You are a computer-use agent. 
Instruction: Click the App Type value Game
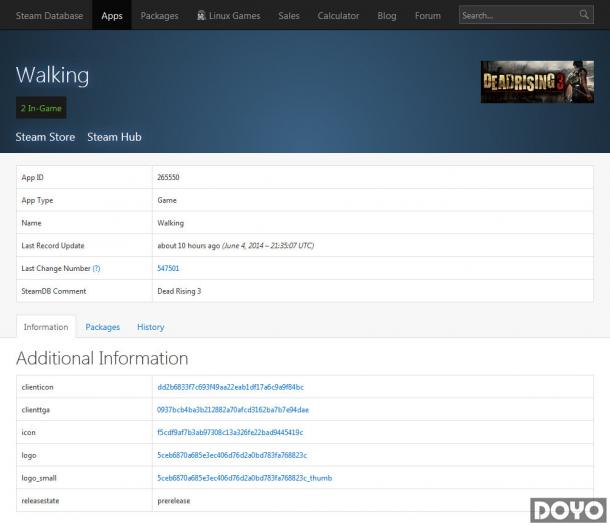tap(167, 200)
